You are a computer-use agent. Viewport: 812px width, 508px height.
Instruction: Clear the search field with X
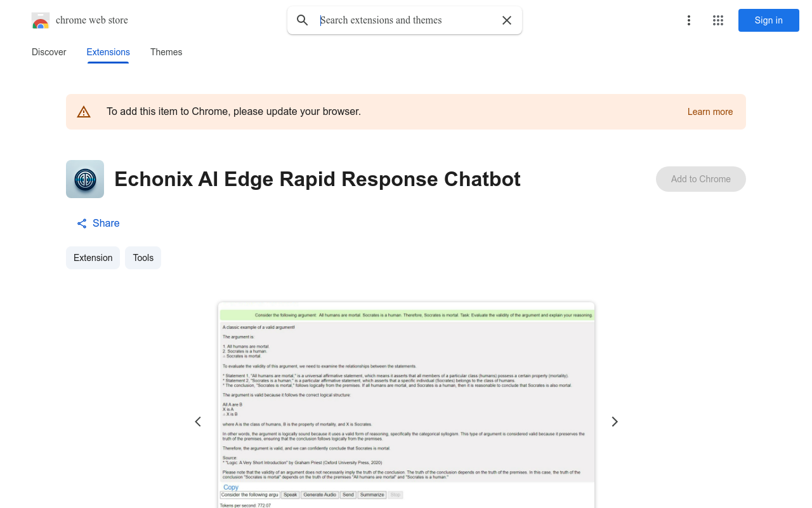pyautogui.click(x=507, y=20)
